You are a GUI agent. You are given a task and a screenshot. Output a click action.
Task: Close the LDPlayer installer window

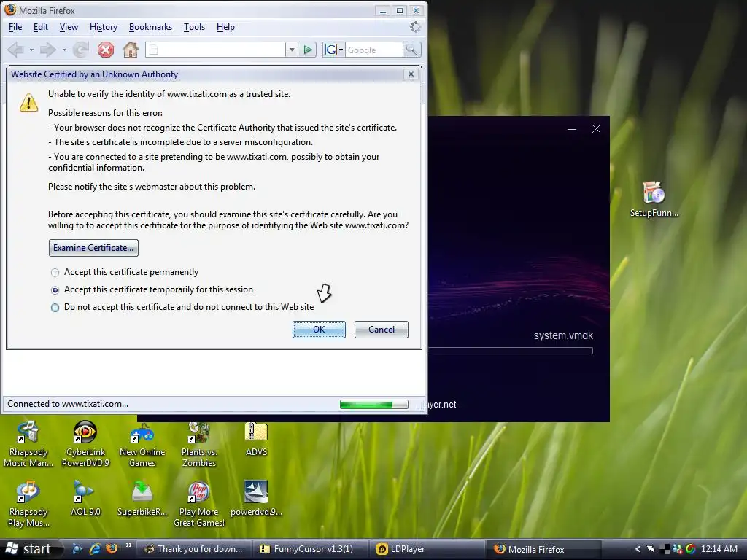tap(596, 129)
